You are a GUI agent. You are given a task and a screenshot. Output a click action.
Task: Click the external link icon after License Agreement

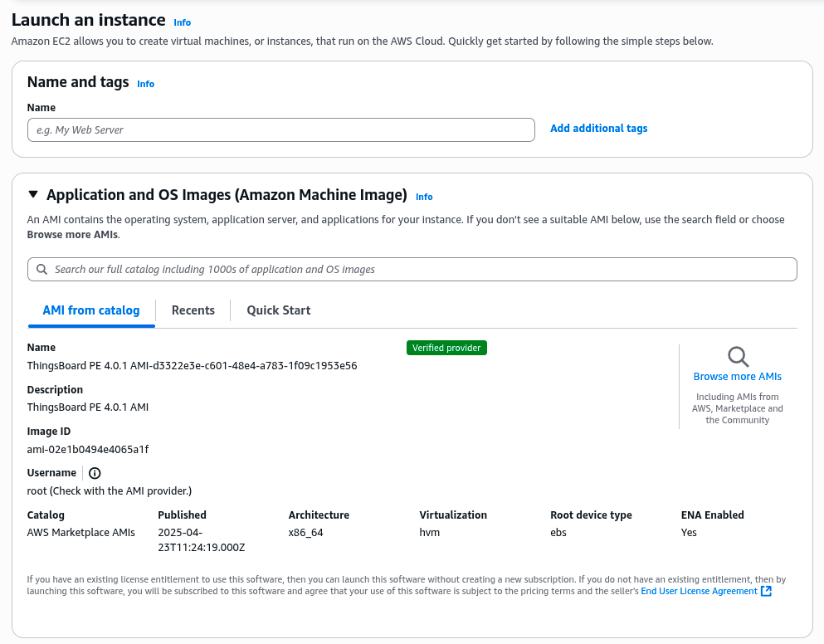coord(766,591)
